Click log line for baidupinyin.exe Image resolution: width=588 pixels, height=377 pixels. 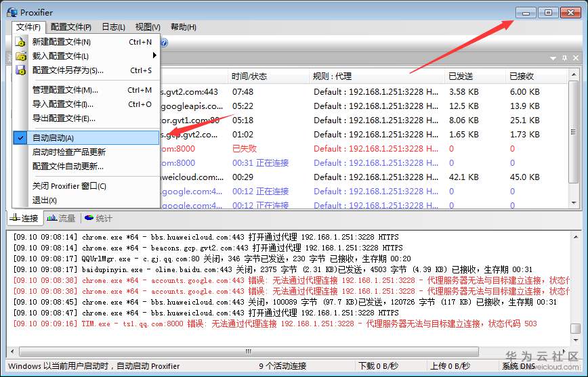pyautogui.click(x=272, y=269)
